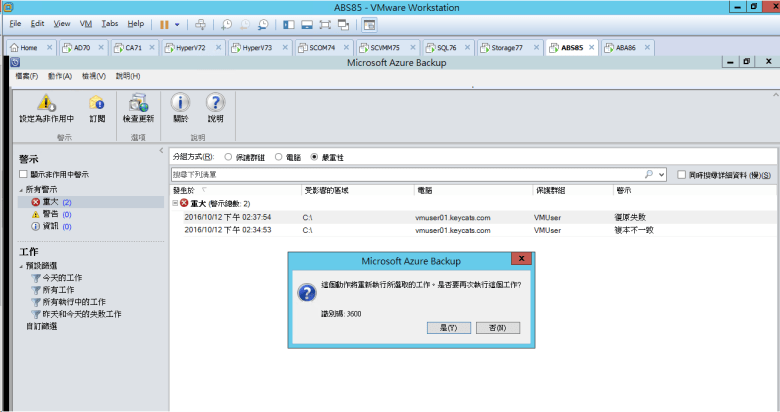
Task: Select 保護群組 group-by radio button
Action: click(228, 157)
